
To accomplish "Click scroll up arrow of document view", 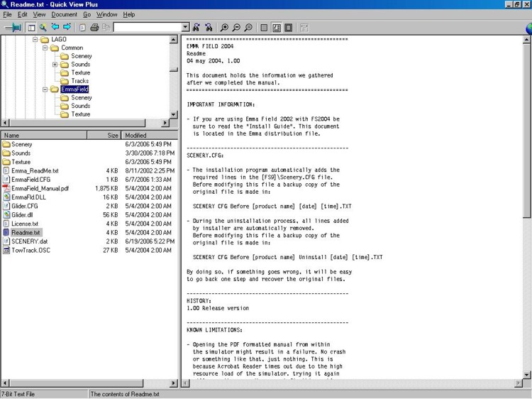I will click(x=526, y=39).
